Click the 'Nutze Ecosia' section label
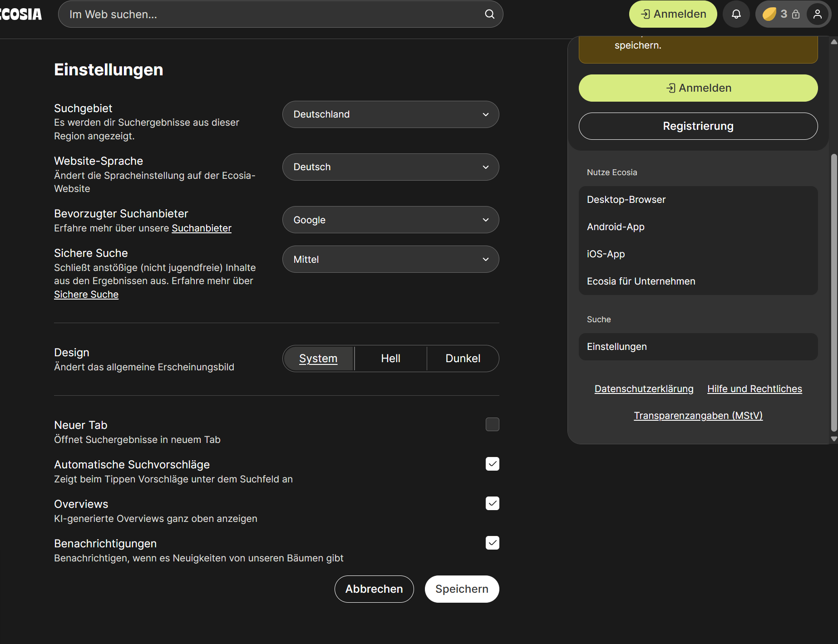 pos(612,172)
